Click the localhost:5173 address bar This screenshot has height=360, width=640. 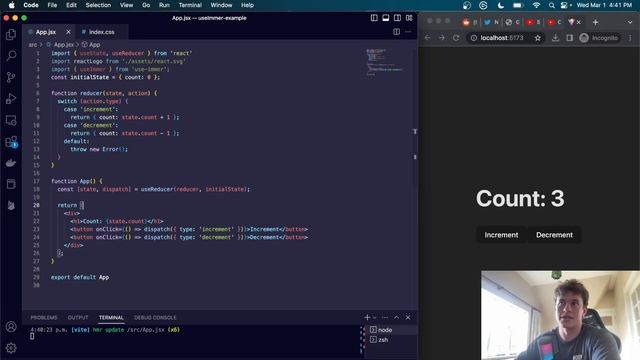pyautogui.click(x=501, y=38)
